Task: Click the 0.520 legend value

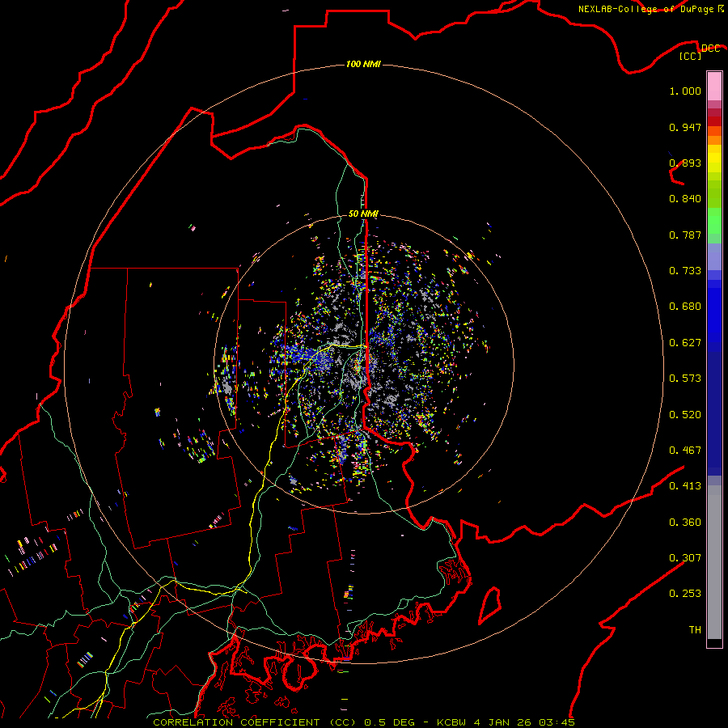Action: 685,415
